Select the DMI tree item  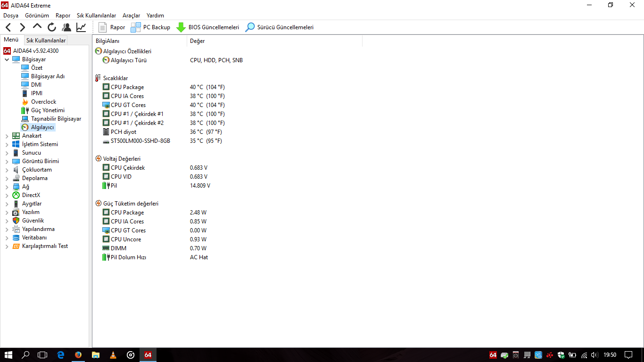point(36,85)
